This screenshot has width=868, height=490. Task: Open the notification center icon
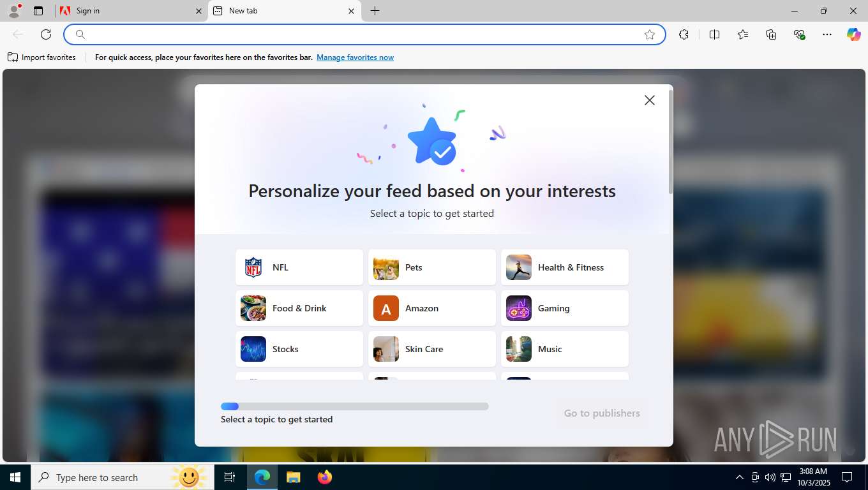click(847, 477)
